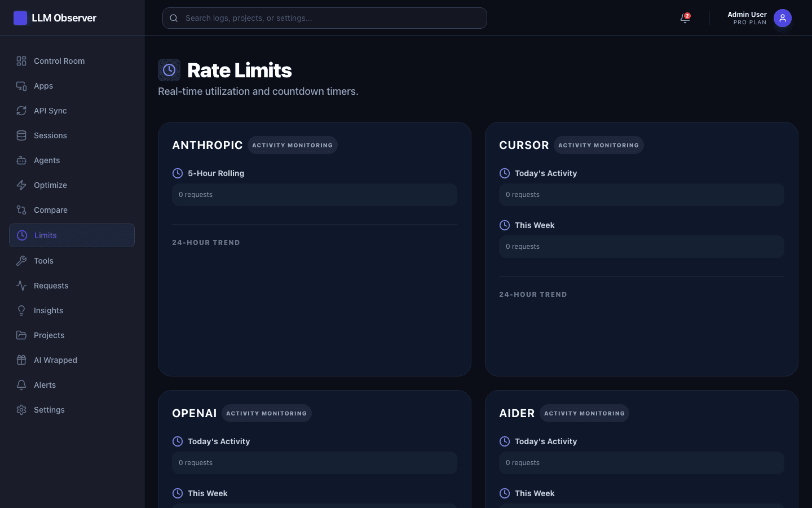The width and height of the screenshot is (812, 508).
Task: Click clock icon beside Aider This Week
Action: click(x=505, y=493)
